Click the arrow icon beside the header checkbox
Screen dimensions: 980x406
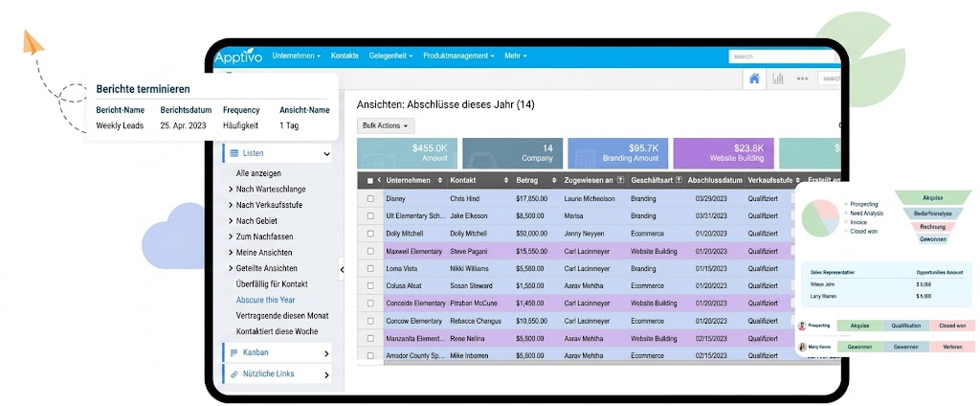click(x=379, y=180)
